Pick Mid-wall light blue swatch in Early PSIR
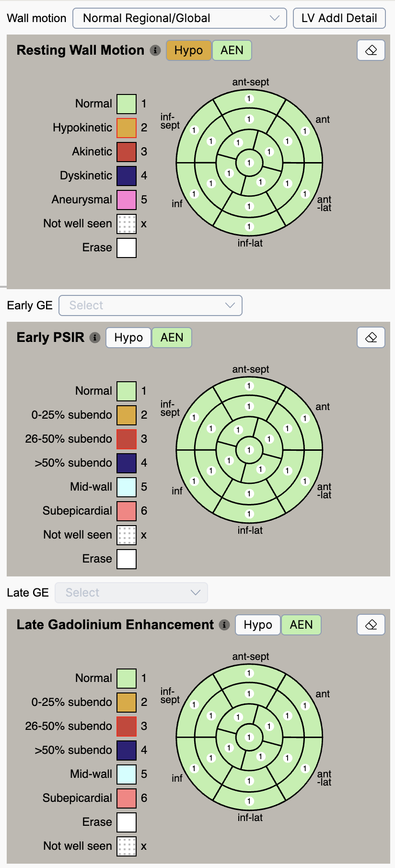 (x=127, y=487)
